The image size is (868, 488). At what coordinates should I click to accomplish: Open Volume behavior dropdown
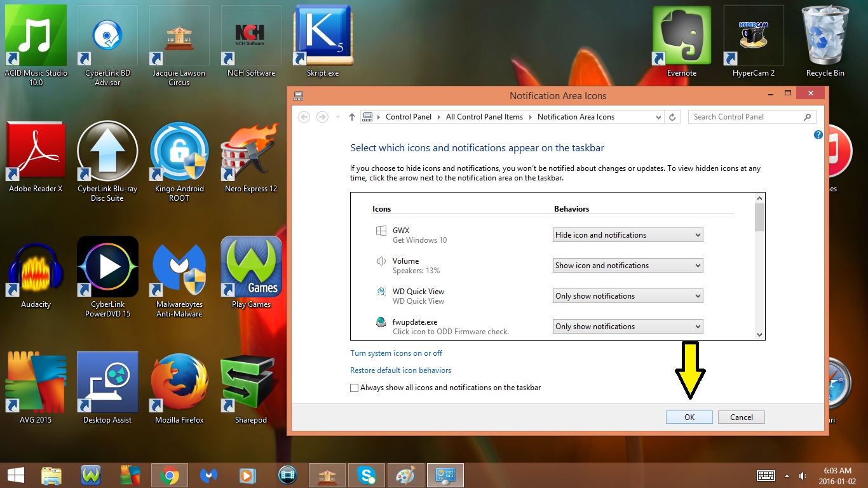coord(628,266)
